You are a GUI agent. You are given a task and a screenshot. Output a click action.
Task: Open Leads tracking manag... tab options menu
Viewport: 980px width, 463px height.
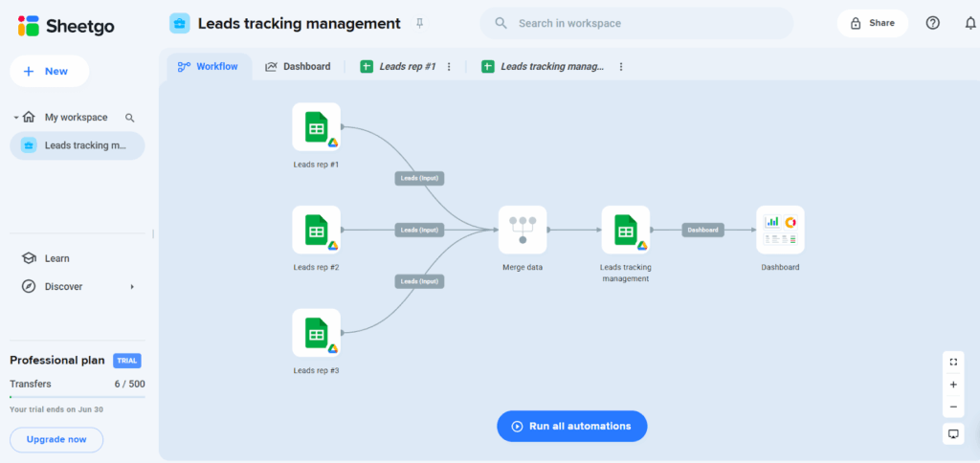[620, 66]
